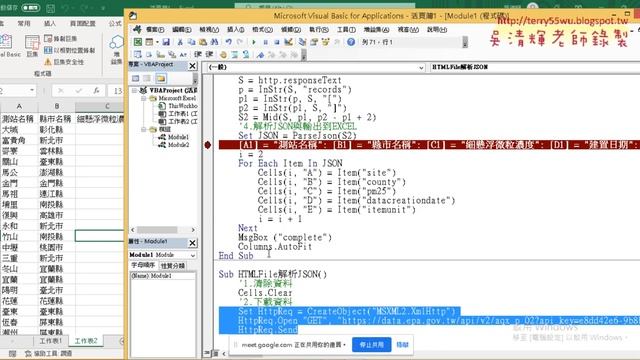Click Toggle Folders icon in Project panel
Image resolution: width=640 pixels, height=360 pixels.
(161, 78)
